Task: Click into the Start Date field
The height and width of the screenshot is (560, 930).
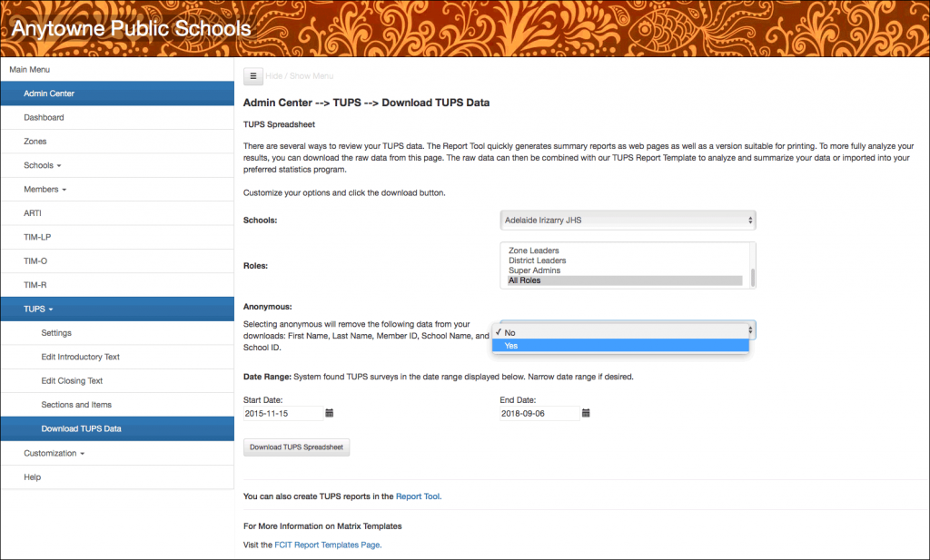Action: click(x=283, y=414)
